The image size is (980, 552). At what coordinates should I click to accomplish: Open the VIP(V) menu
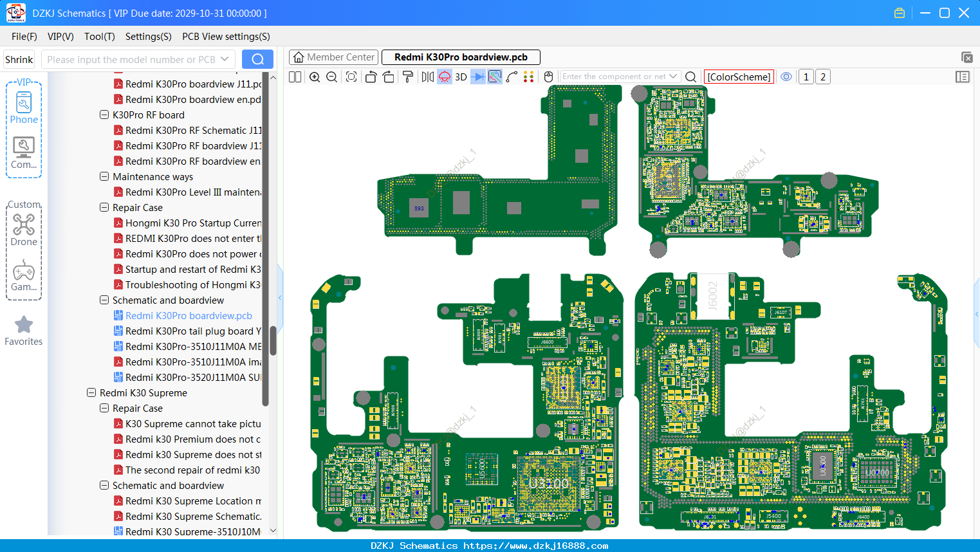(60, 37)
